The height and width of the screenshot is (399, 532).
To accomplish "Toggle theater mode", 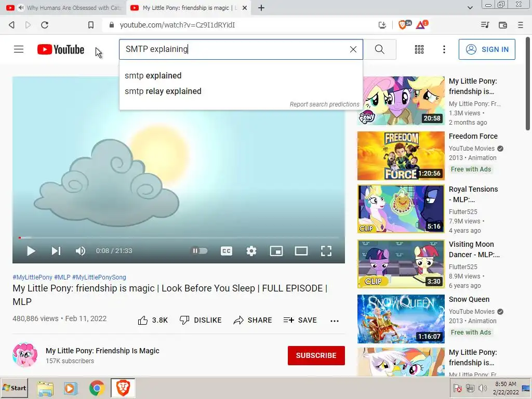I will [x=301, y=251].
